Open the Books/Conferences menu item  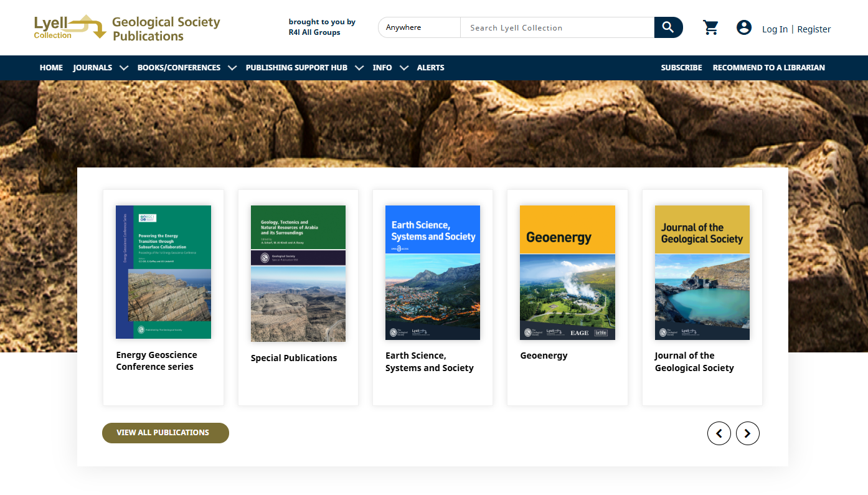179,68
